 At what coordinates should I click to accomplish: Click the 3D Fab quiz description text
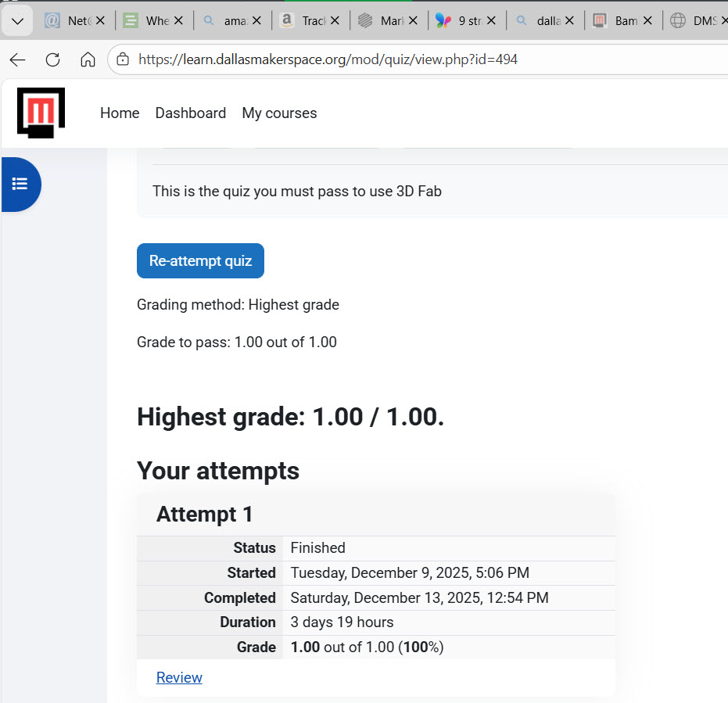coord(297,192)
